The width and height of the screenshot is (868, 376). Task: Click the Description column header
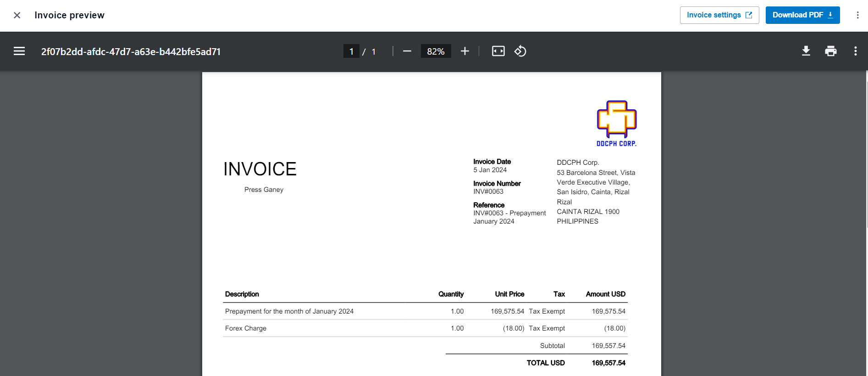(x=242, y=294)
